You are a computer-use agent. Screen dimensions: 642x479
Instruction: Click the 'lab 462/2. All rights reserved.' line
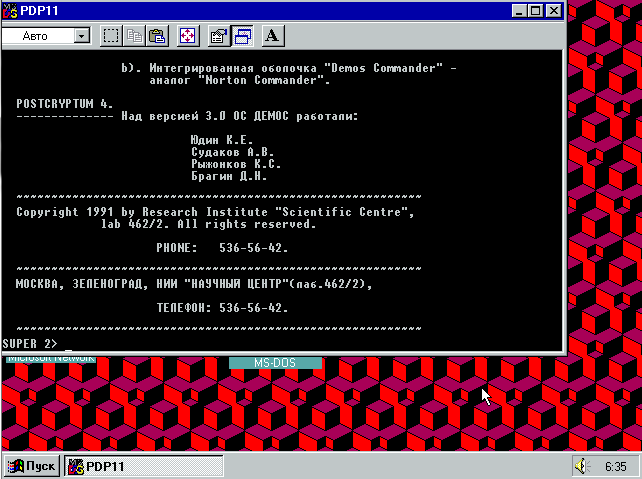(209, 224)
